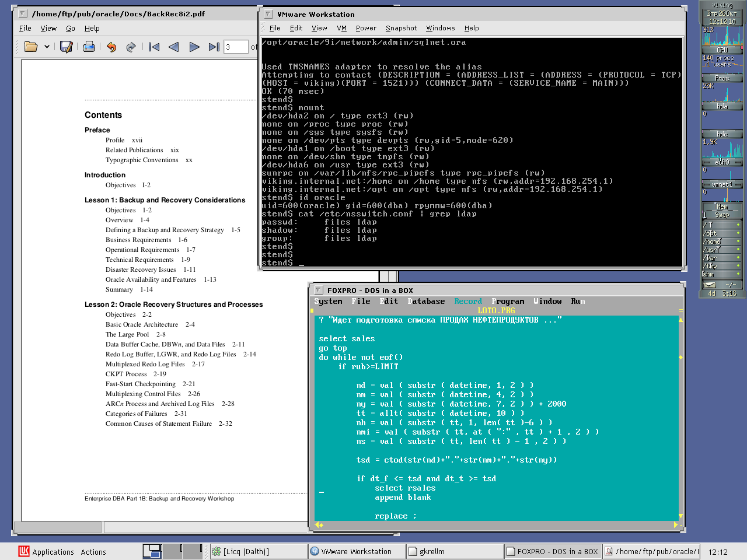Screen dimensions: 747x560
Task: Click the hdc disk label in gkrellm
Action: (x=722, y=134)
